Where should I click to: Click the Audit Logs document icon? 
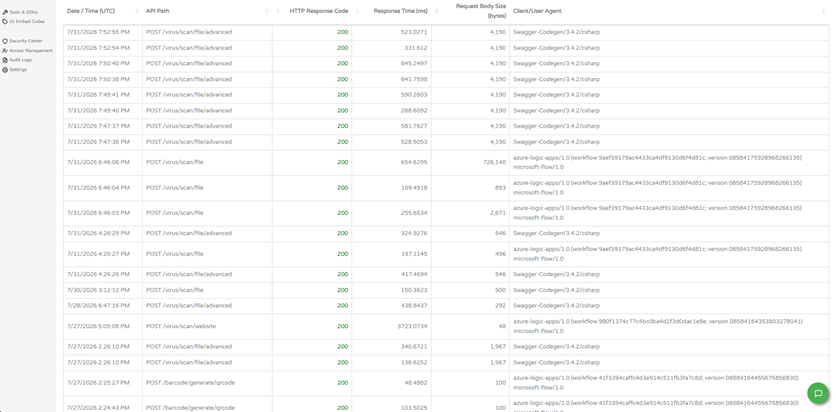[5, 60]
